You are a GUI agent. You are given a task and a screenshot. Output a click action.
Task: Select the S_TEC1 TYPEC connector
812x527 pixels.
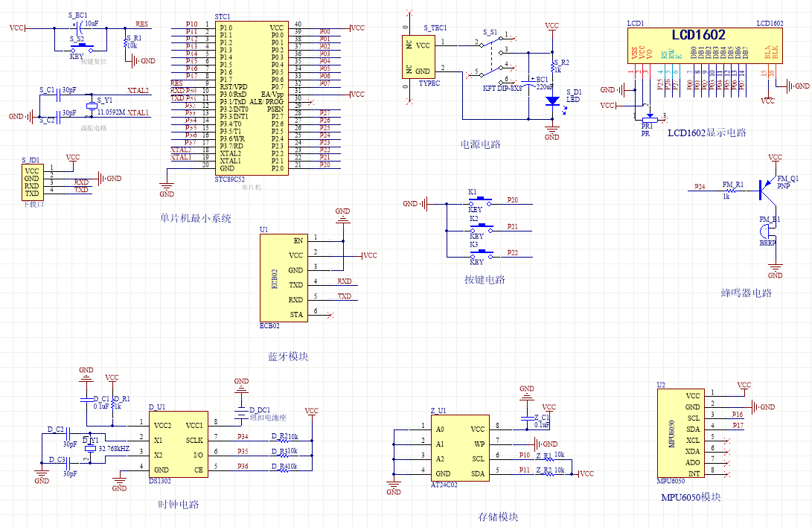418,57
